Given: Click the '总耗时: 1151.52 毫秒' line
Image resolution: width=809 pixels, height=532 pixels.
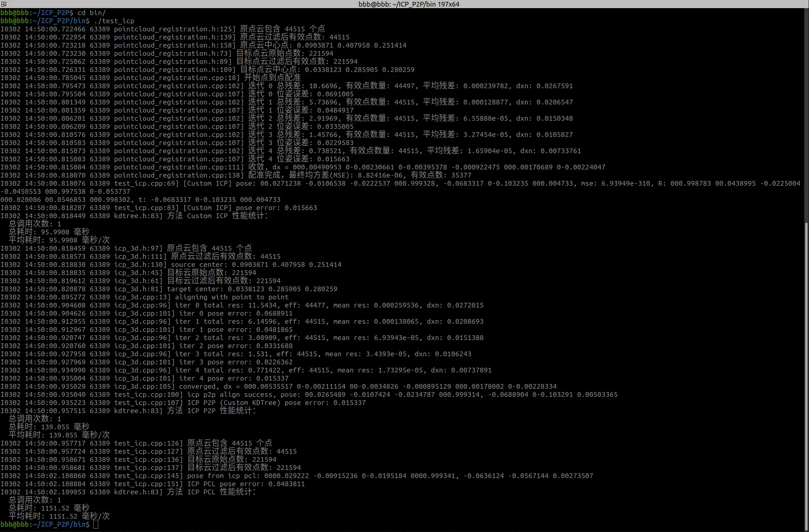Looking at the screenshot, I should click(49, 508).
